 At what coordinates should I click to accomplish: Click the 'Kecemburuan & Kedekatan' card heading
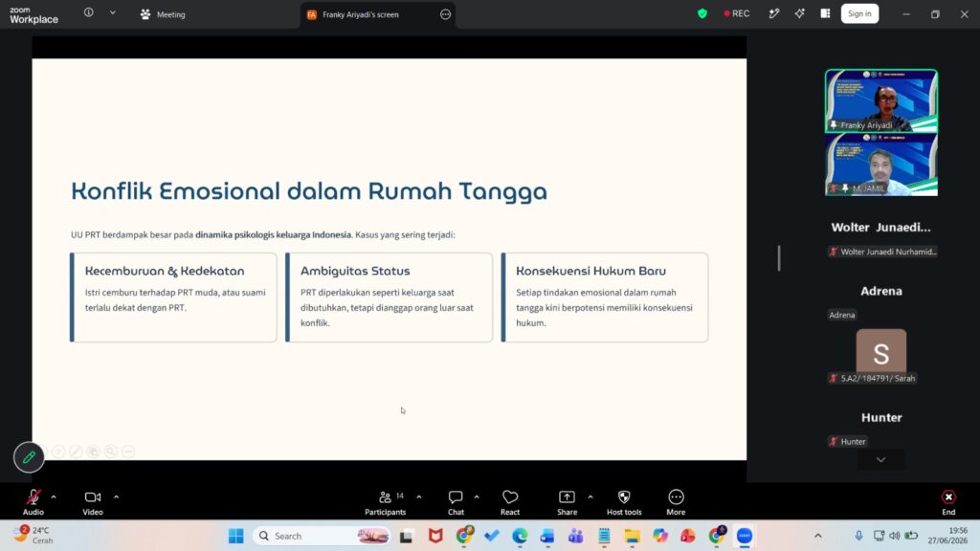tap(165, 271)
